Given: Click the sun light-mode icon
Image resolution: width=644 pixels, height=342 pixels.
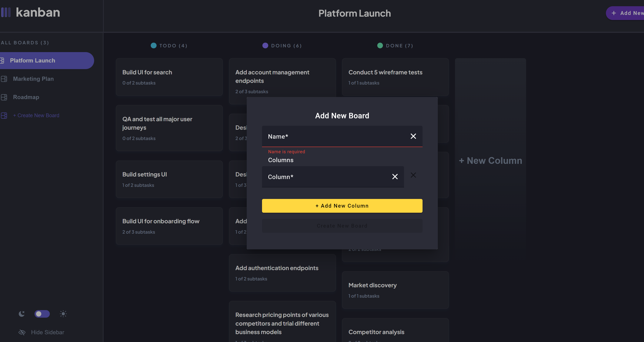Looking at the screenshot, I should coord(63,314).
